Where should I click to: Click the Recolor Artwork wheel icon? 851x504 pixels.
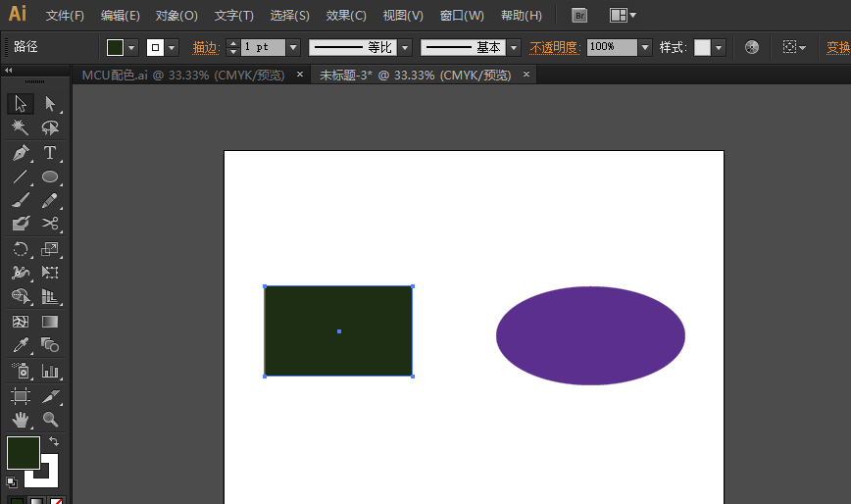(752, 47)
